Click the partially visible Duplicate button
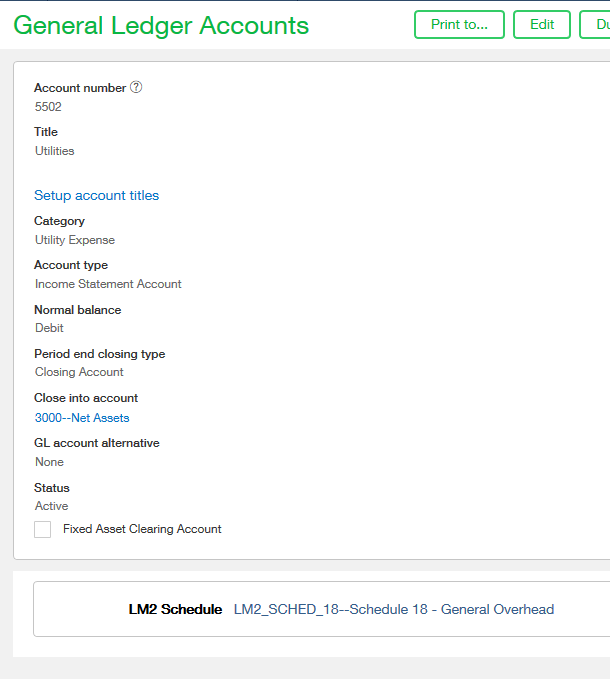The width and height of the screenshot is (610, 679). pyautogui.click(x=596, y=25)
